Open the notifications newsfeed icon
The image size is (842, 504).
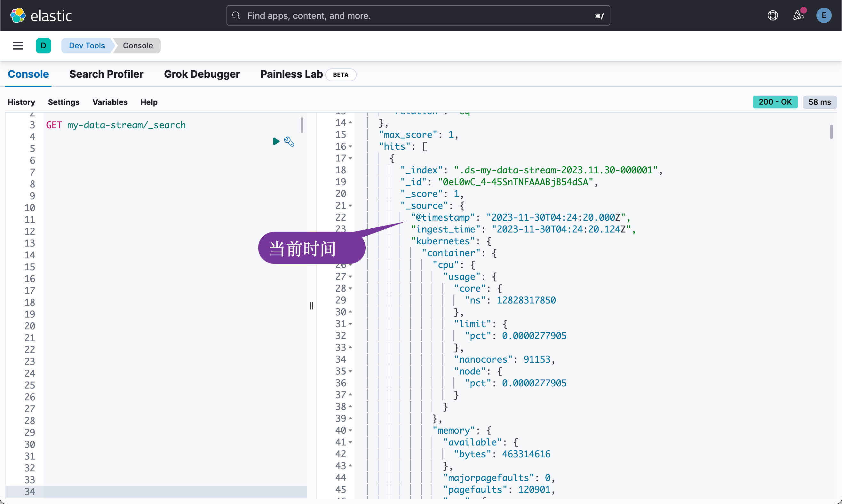click(x=798, y=15)
